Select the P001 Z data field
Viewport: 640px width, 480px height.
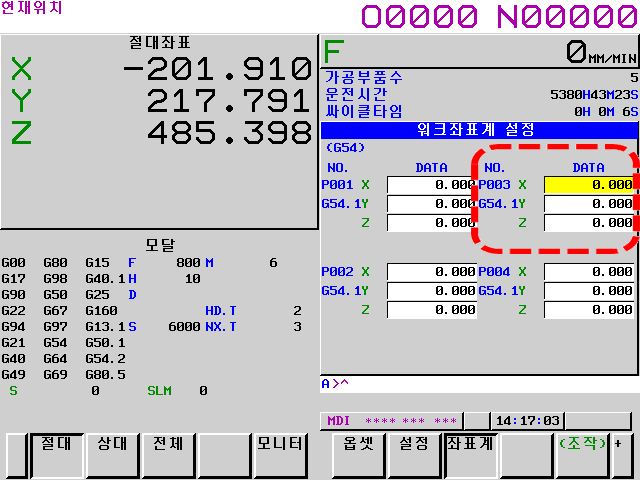[x=431, y=223]
